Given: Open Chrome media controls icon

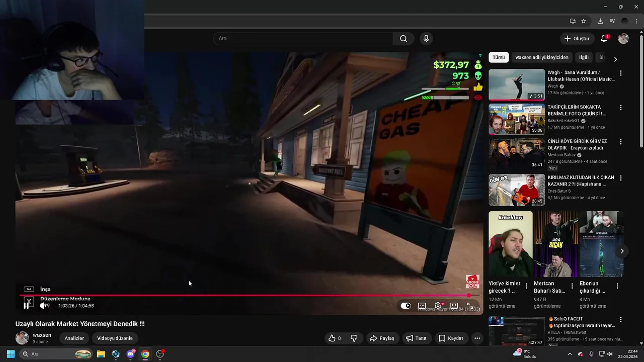Looking at the screenshot, I should [612, 21].
